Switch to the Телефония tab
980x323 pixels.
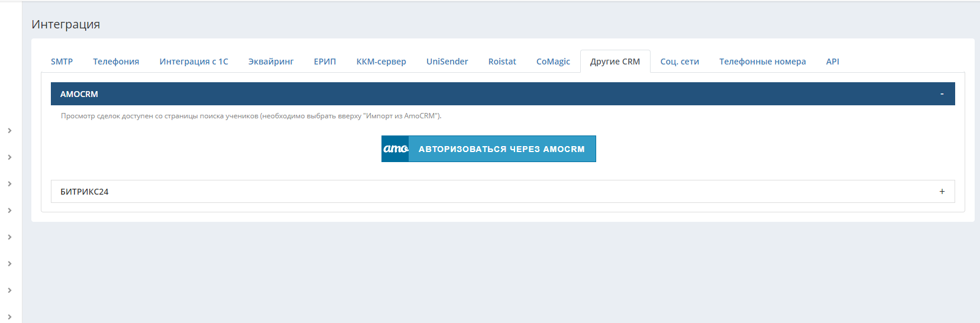[116, 62]
